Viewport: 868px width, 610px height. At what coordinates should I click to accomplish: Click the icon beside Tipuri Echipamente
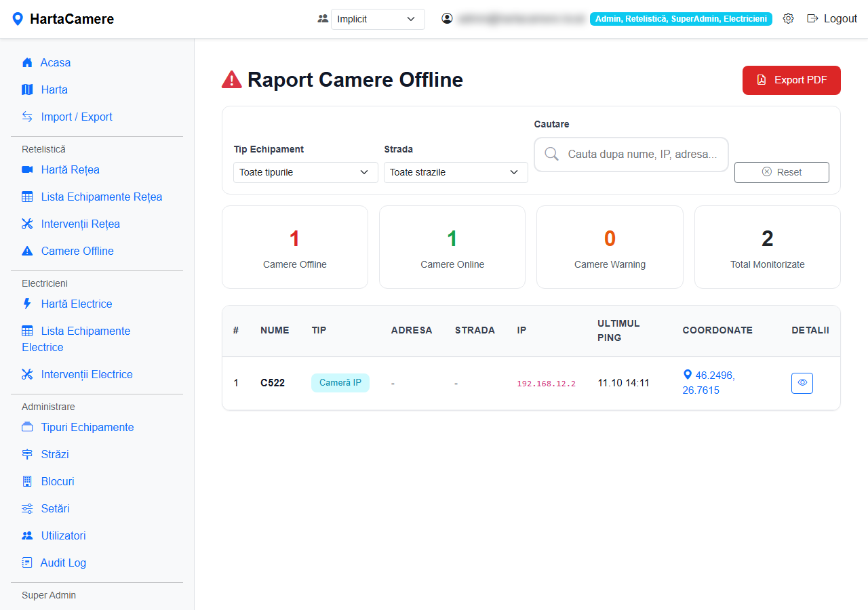[x=27, y=427]
